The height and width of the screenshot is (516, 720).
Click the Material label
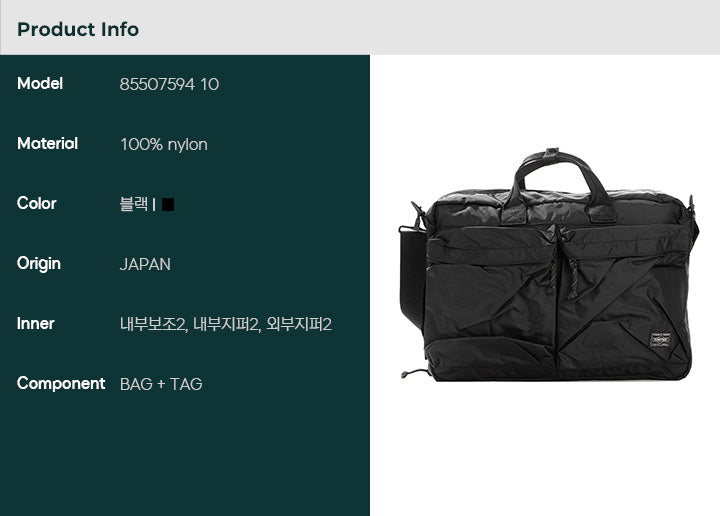(47, 144)
